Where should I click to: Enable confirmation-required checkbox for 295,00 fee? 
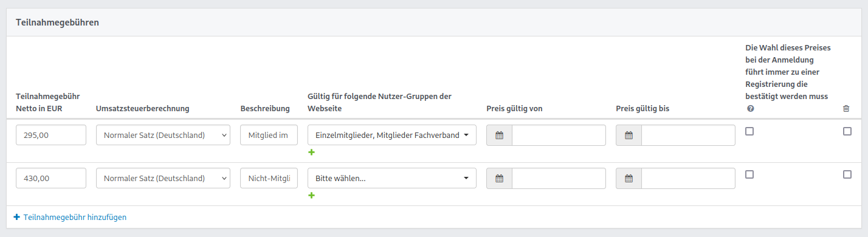(x=749, y=131)
